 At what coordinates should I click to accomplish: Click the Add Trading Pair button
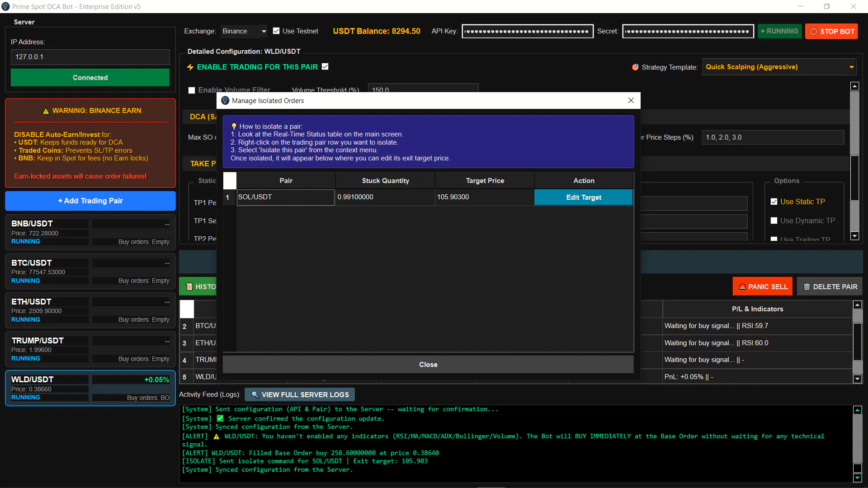pos(90,201)
